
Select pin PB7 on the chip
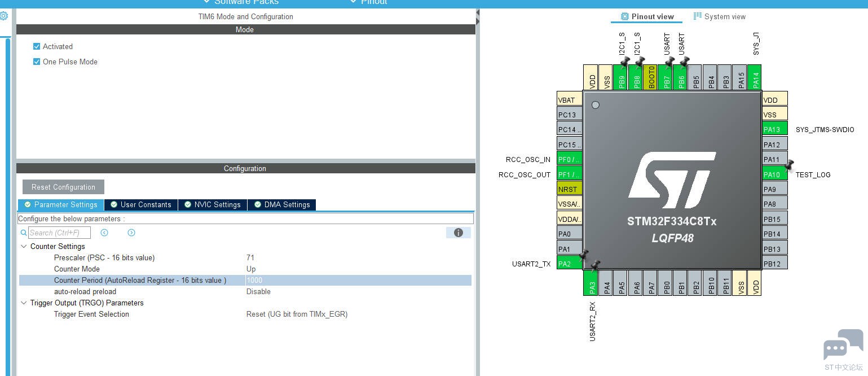tap(666, 77)
